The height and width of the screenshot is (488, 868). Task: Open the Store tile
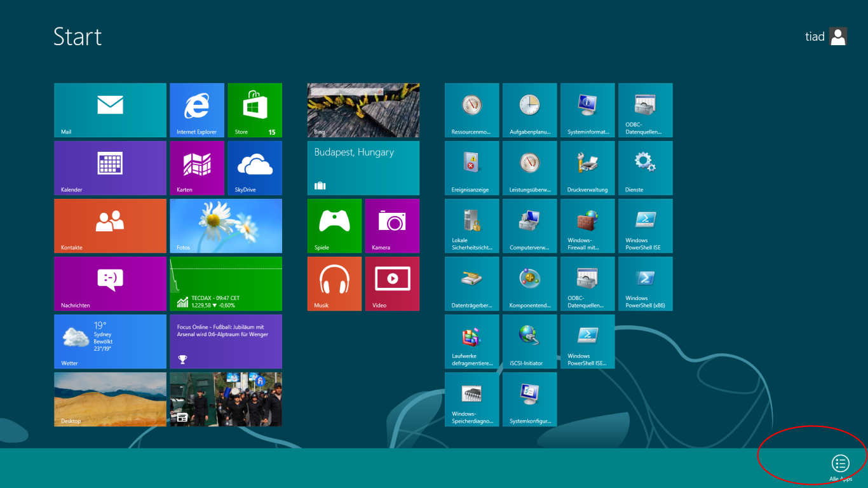pyautogui.click(x=255, y=110)
